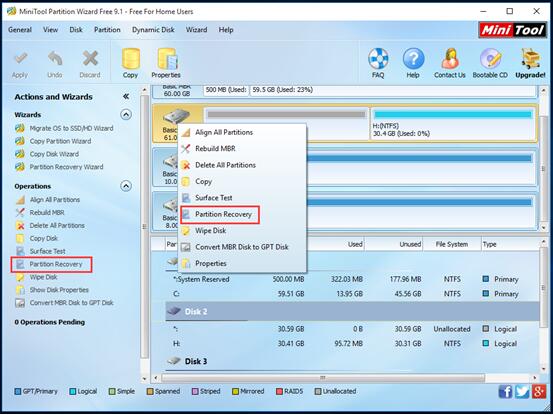553x415 pixels.
Task: Open the Disk menu
Action: [76, 30]
